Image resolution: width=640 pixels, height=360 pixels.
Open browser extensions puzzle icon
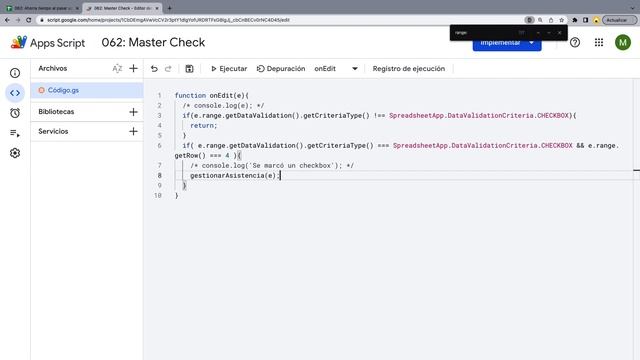coord(575,20)
